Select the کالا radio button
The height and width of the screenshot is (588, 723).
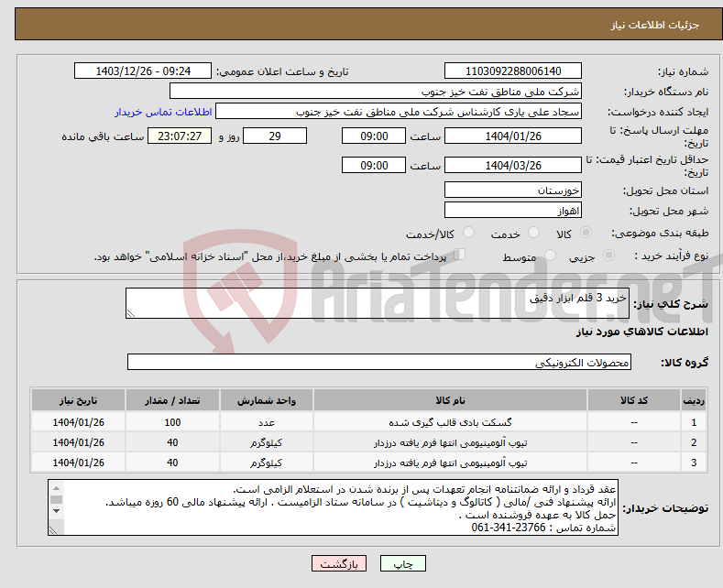tap(586, 233)
